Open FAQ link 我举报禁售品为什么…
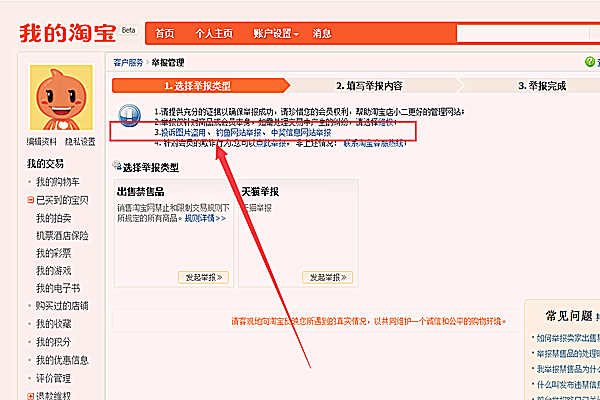 tap(568, 369)
